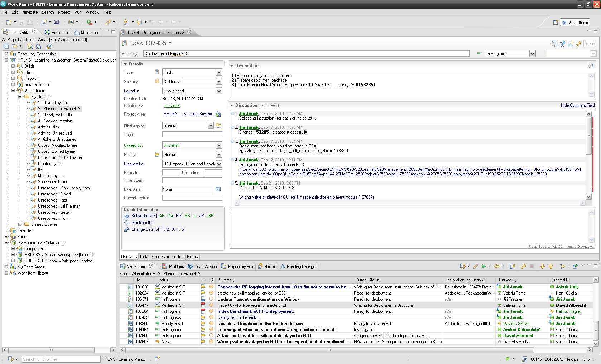Open the Found In dropdown showing Unassigned

tap(219, 91)
